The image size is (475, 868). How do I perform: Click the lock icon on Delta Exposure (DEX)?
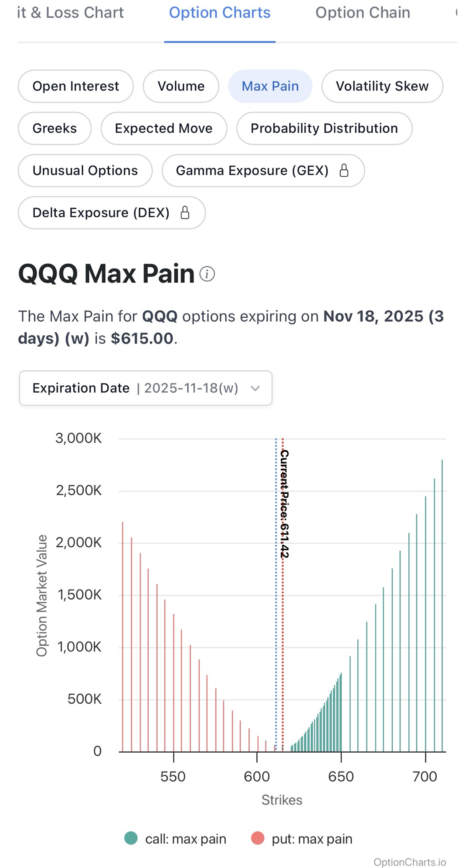click(x=184, y=213)
